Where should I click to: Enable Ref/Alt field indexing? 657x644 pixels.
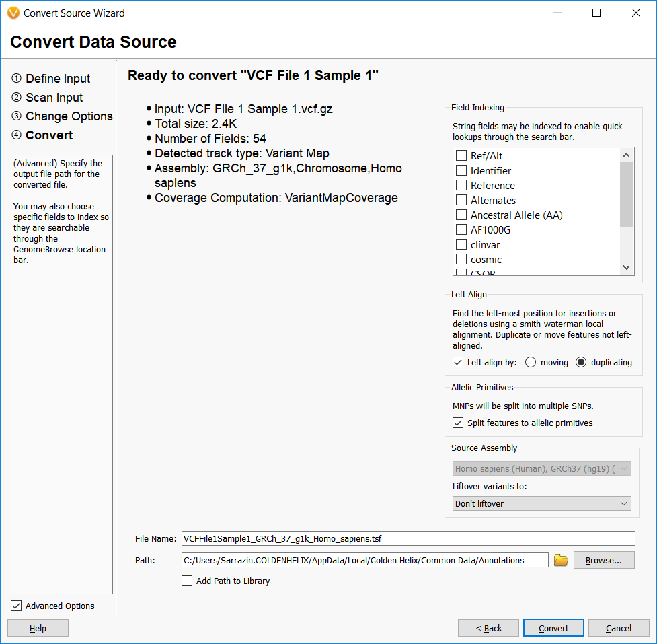[461, 155]
